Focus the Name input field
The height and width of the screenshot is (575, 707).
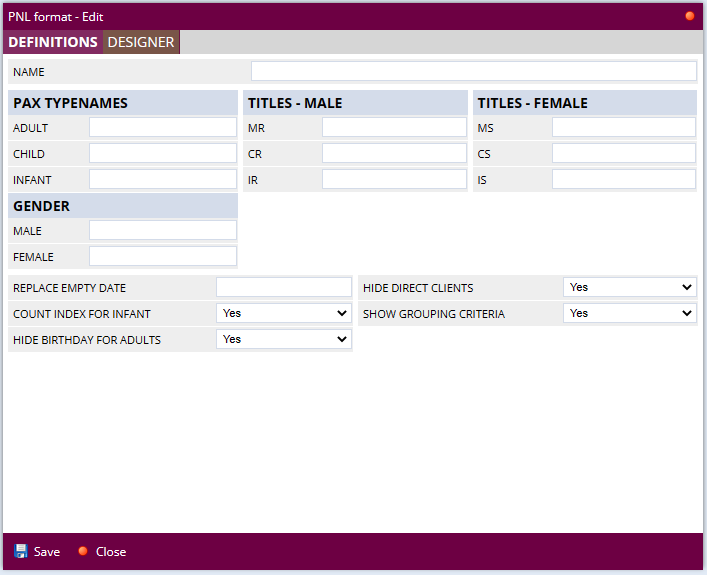click(473, 71)
